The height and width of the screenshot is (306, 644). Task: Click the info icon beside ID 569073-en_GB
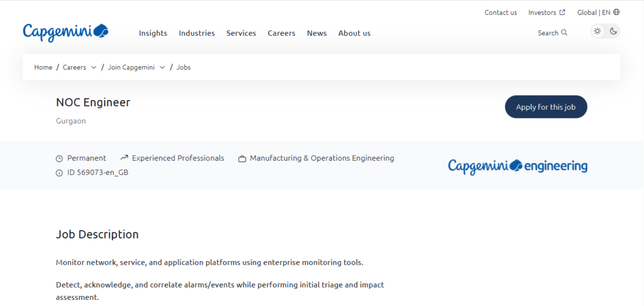[x=59, y=173]
